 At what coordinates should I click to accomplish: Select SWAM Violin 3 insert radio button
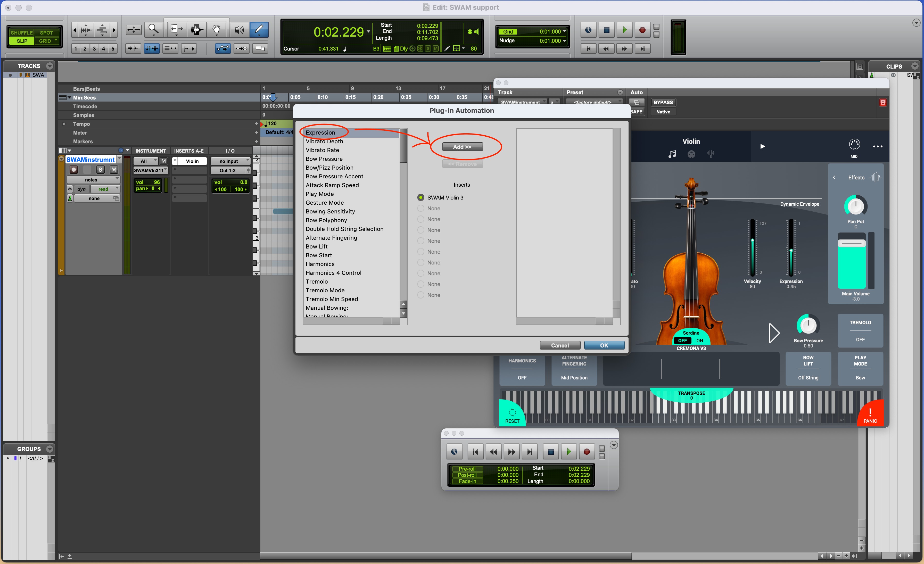421,198
